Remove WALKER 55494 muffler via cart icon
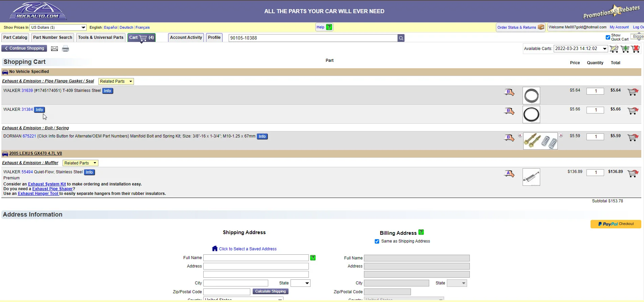Image resolution: width=644 pixels, height=302 pixels. tap(632, 174)
